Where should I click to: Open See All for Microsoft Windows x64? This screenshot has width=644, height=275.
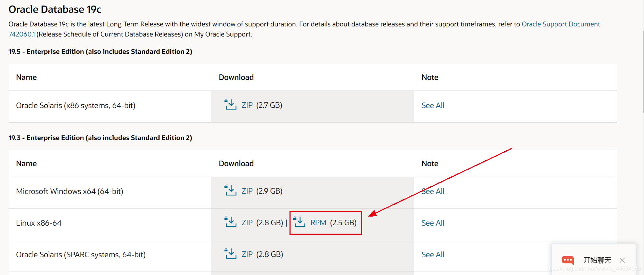[x=433, y=191]
